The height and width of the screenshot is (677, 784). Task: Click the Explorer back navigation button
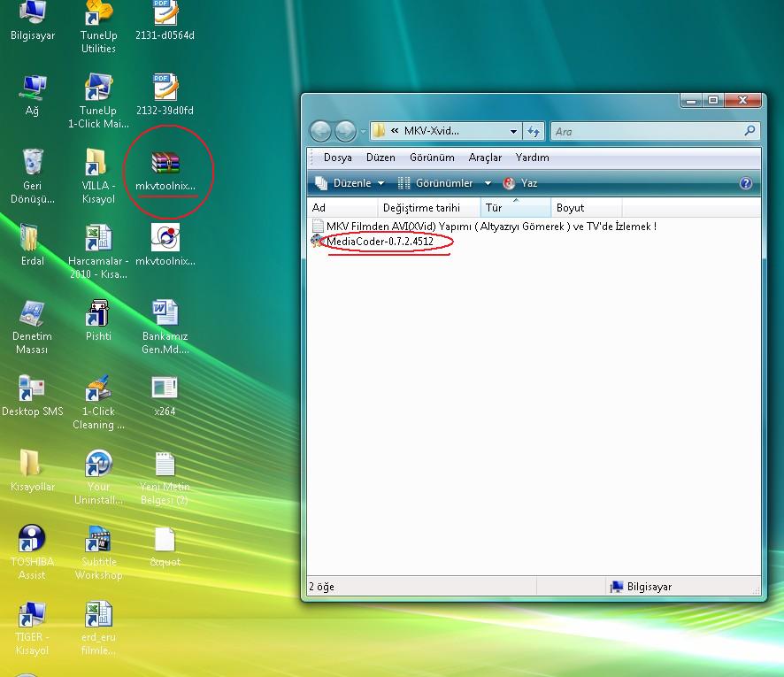click(x=320, y=132)
